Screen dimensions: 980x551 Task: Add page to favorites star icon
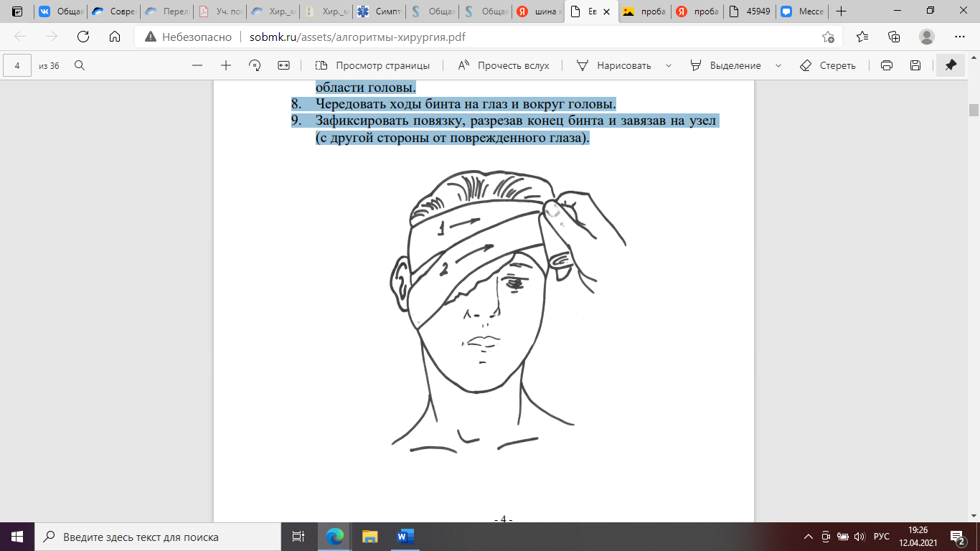coord(829,37)
